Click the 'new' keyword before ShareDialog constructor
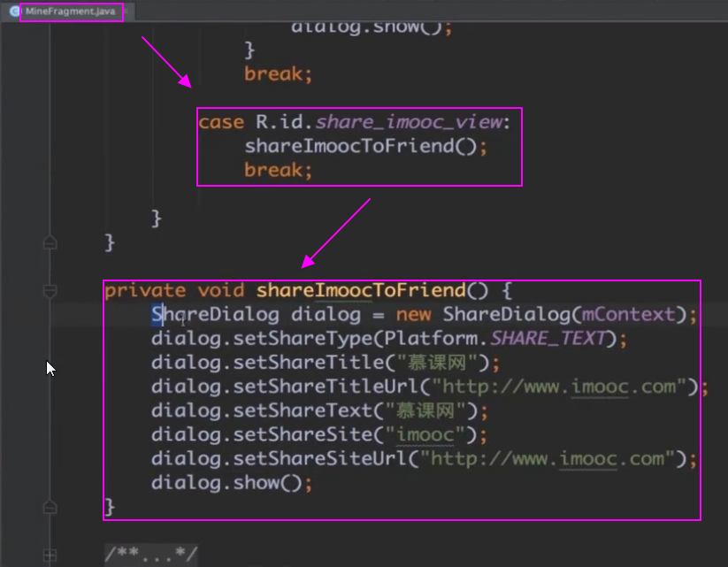Image resolution: width=728 pixels, height=567 pixels. [x=414, y=315]
